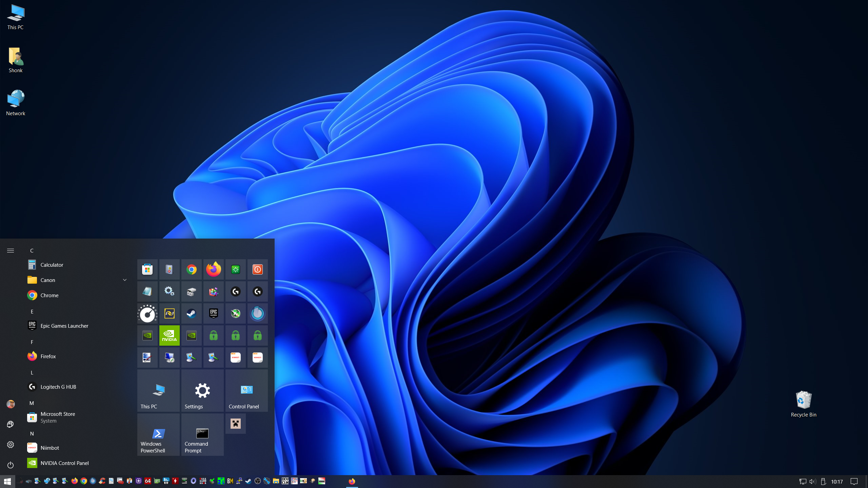This screenshot has width=868, height=488.
Task: Open Microsoft Store from app list
Action: [77, 417]
